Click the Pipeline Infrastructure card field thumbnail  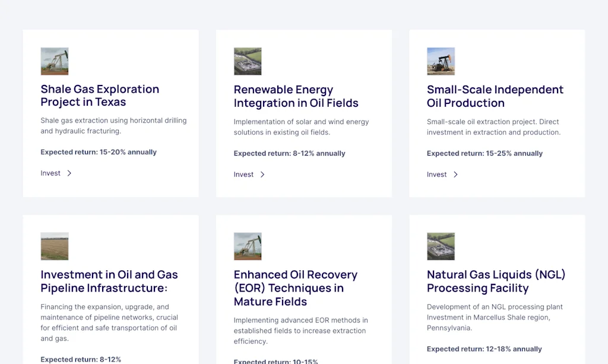click(54, 246)
